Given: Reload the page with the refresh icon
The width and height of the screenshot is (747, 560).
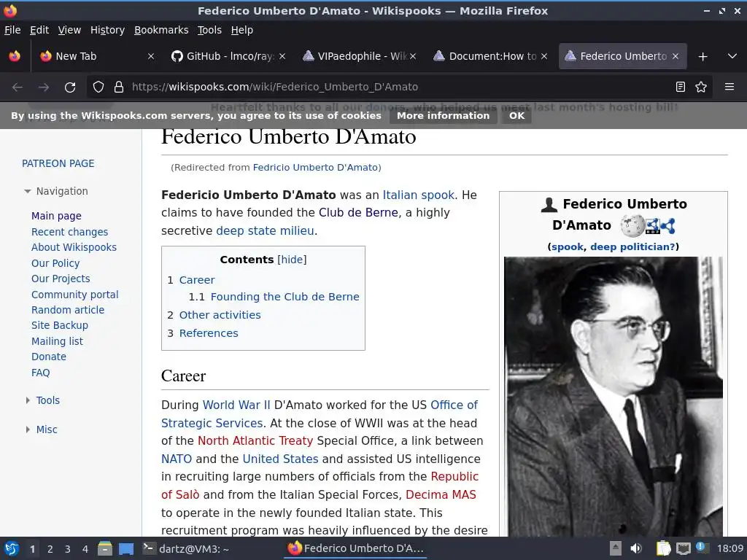Looking at the screenshot, I should pos(70,87).
